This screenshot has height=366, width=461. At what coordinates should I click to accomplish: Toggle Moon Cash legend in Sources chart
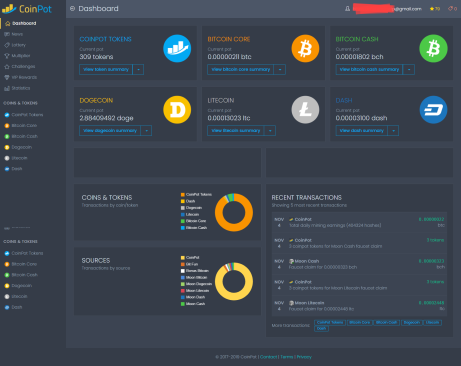193,304
